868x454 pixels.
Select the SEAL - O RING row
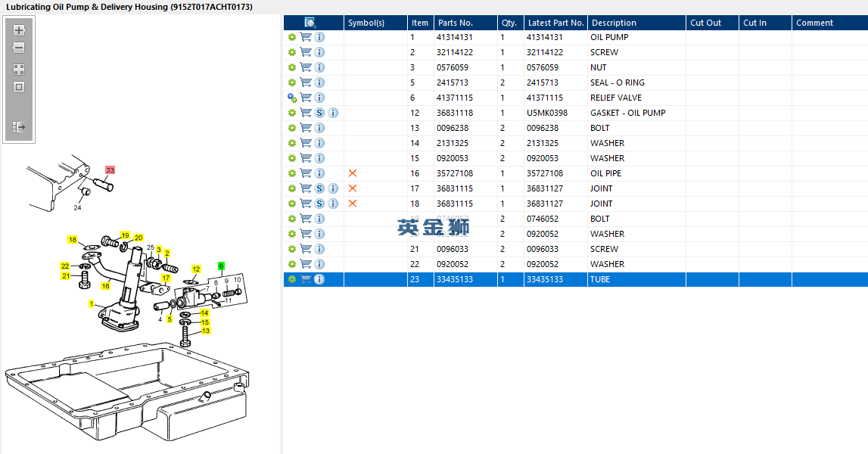pyautogui.click(x=576, y=82)
